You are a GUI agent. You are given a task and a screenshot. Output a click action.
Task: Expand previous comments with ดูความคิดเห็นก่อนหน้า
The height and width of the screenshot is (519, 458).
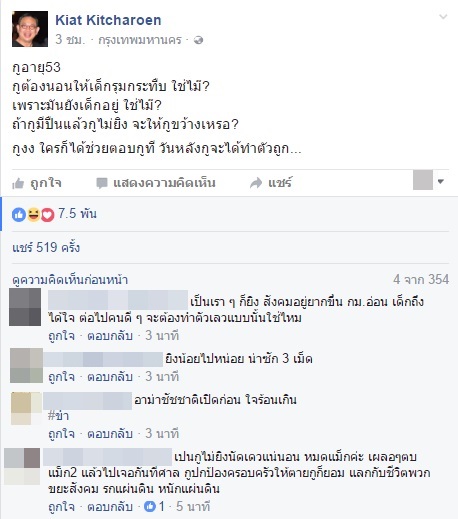point(70,280)
